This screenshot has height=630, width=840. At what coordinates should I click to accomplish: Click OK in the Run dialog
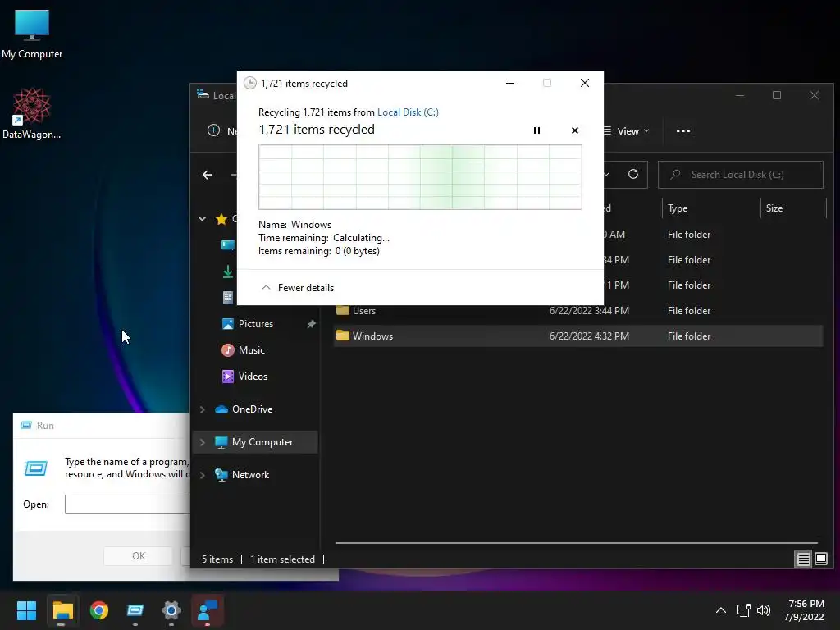pos(138,556)
